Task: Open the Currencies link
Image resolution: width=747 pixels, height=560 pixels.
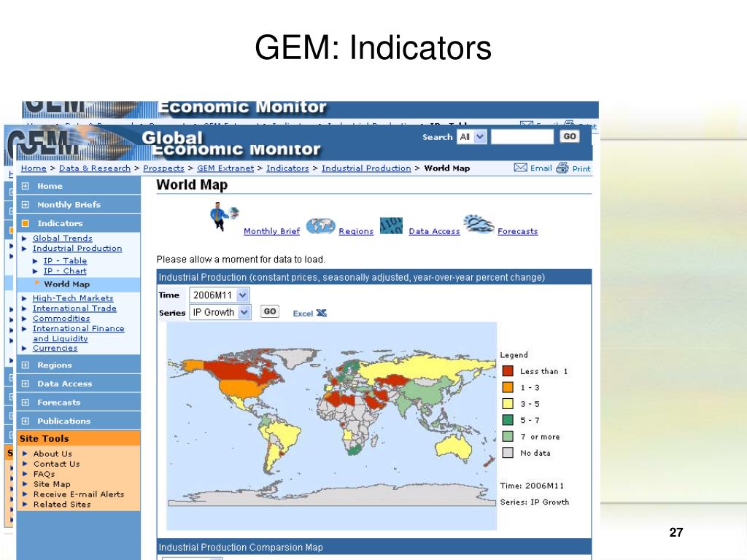Action: click(55, 348)
